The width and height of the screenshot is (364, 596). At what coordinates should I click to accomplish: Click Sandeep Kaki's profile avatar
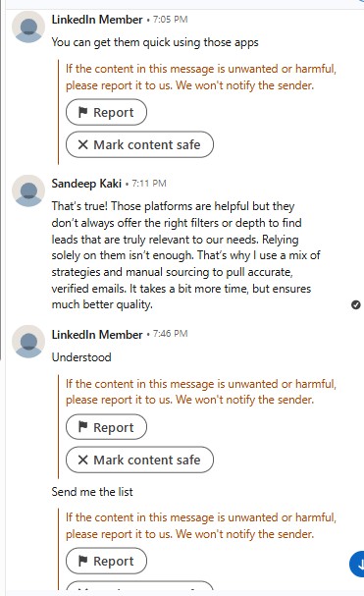coord(28,190)
